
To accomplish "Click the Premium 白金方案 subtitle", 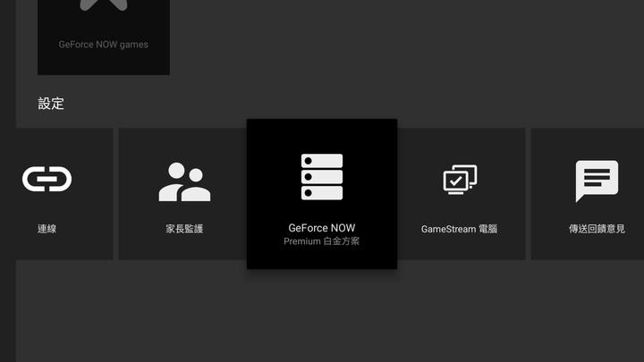I will pyautogui.click(x=322, y=241).
